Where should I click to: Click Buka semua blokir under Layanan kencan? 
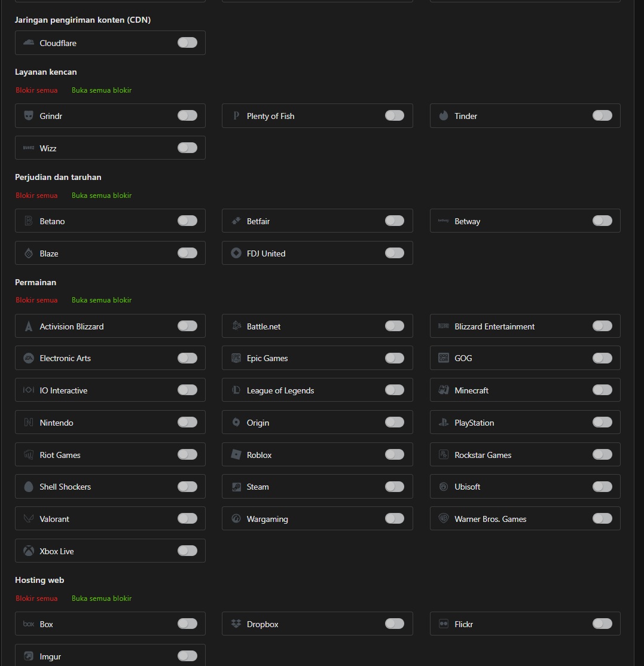pyautogui.click(x=102, y=90)
